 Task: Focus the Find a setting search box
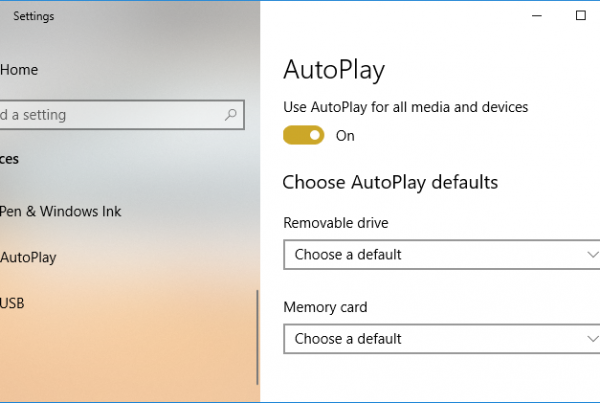[x=122, y=115]
